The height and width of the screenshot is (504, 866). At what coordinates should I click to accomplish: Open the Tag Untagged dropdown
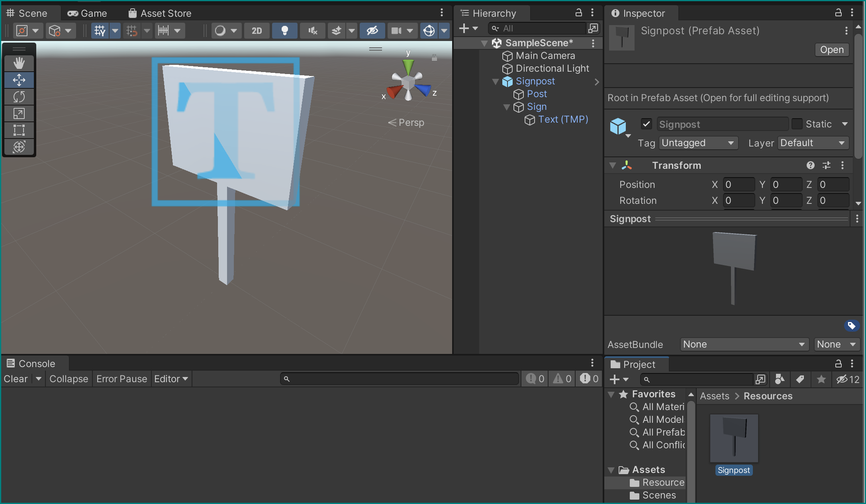[698, 143]
